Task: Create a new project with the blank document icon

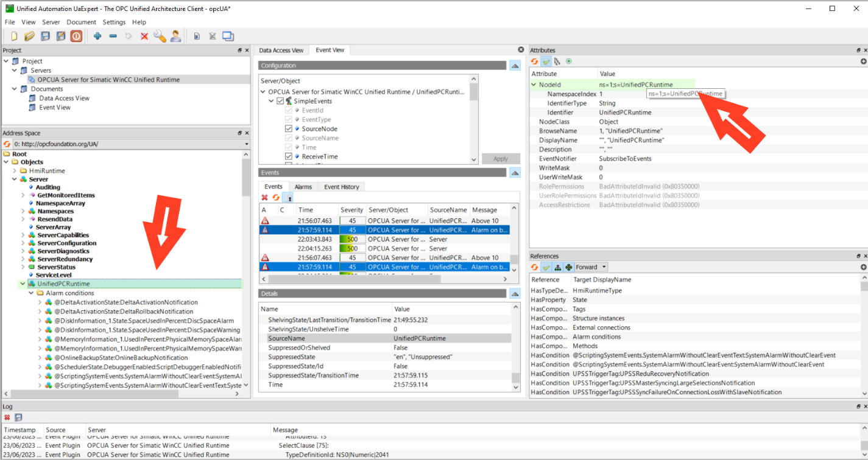Action: pos(14,37)
